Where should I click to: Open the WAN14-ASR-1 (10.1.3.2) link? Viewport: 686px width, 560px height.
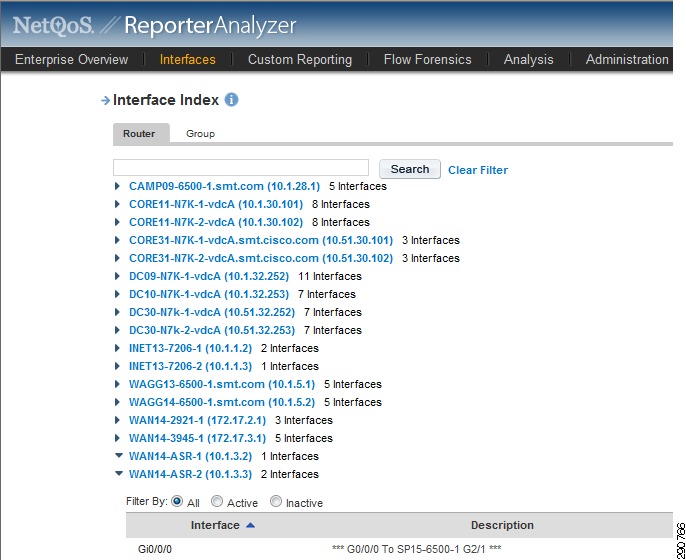point(190,456)
